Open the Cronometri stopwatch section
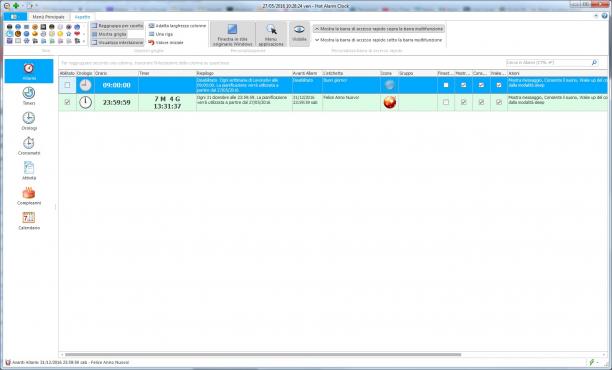The image size is (612, 370). 29,146
